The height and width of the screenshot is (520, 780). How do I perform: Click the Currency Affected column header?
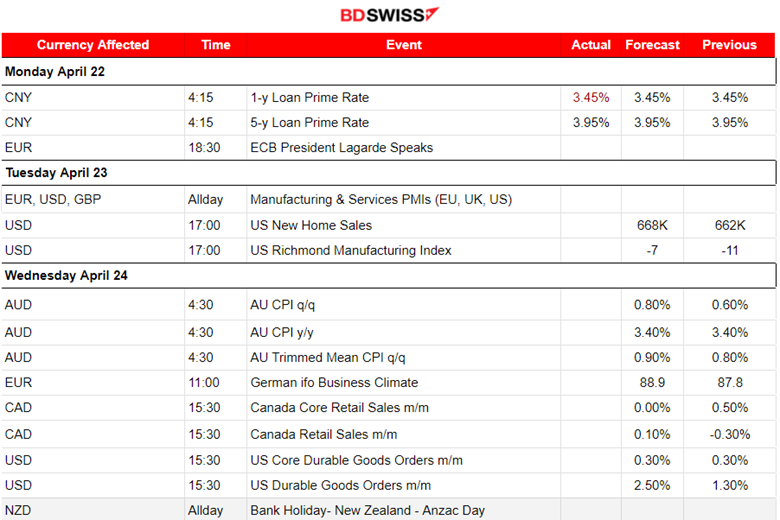point(93,45)
